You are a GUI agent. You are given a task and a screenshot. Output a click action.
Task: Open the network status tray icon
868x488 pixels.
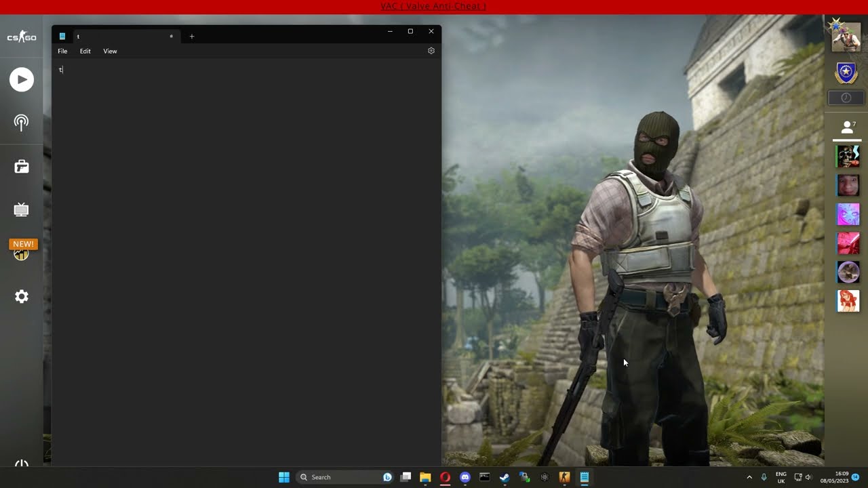click(798, 477)
